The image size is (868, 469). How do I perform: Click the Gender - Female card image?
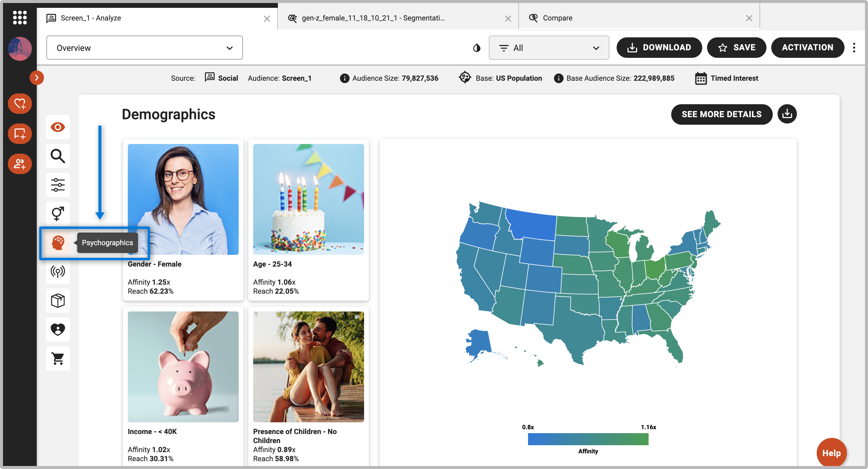point(183,199)
